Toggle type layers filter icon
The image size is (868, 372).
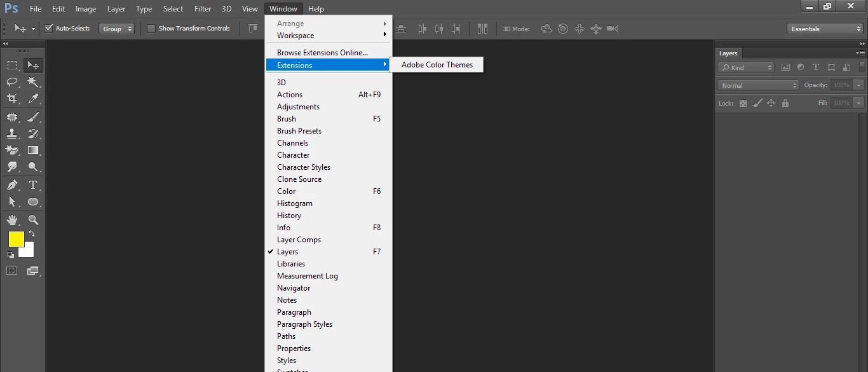[x=816, y=67]
